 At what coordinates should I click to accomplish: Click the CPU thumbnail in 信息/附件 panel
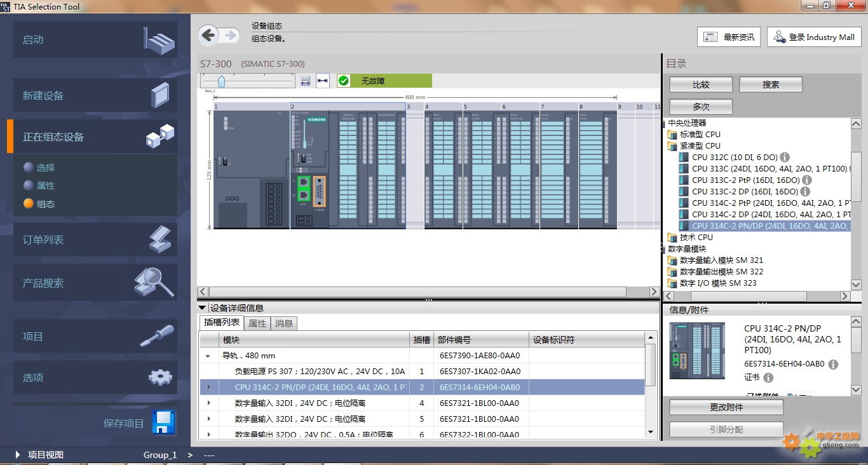click(x=696, y=351)
